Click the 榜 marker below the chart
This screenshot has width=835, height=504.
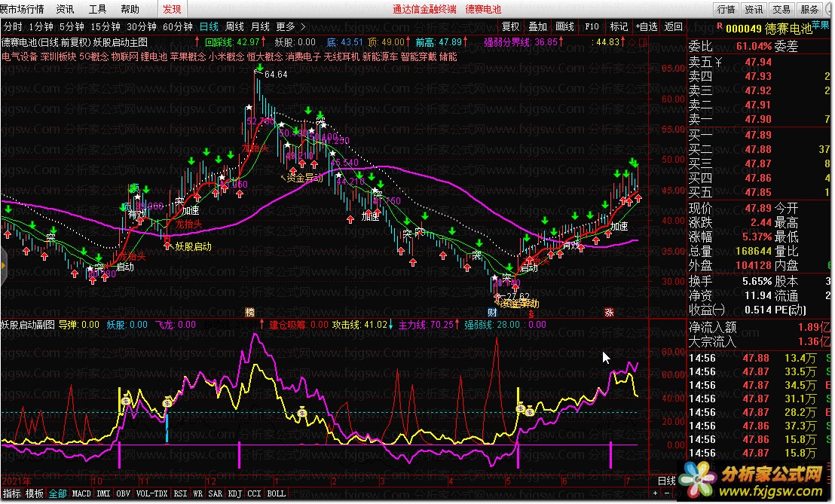pos(249,313)
